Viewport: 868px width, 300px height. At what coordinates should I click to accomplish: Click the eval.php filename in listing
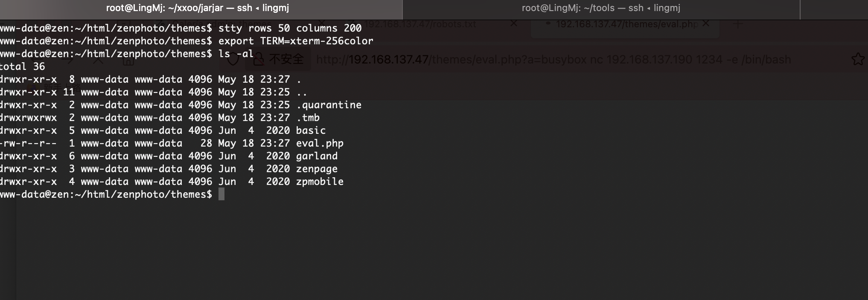(320, 143)
